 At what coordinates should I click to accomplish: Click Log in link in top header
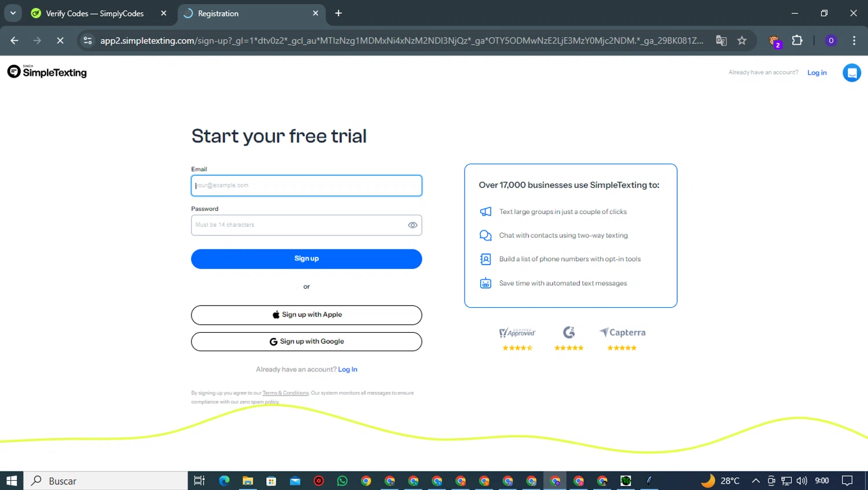pyautogui.click(x=817, y=73)
